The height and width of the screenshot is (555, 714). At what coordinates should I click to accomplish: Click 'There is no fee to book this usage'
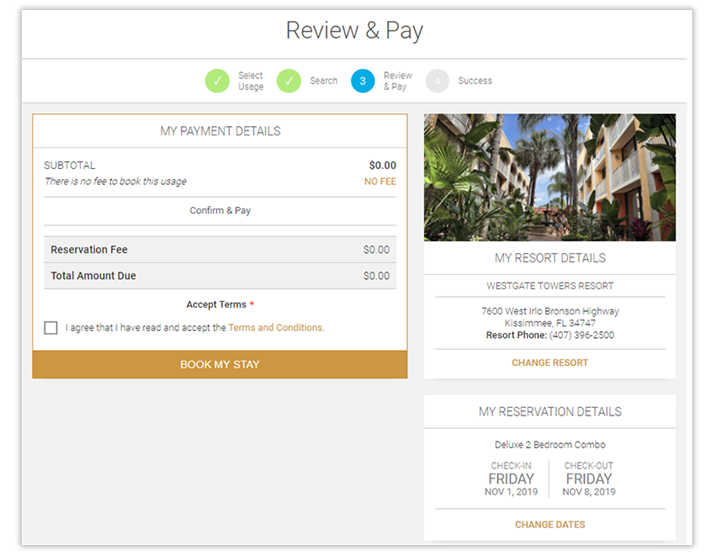tap(115, 181)
